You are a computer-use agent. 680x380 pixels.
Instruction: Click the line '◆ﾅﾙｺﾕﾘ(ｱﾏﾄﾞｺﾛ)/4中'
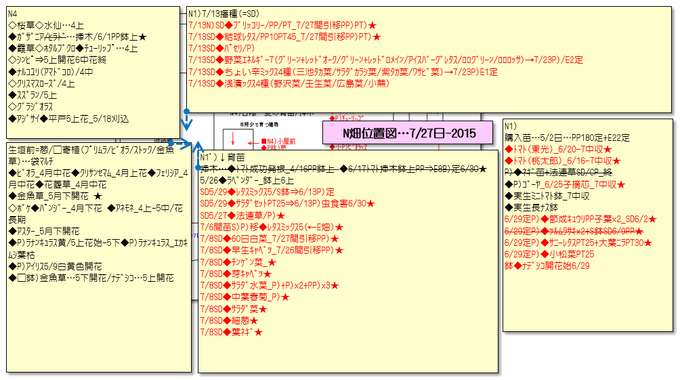point(50,72)
